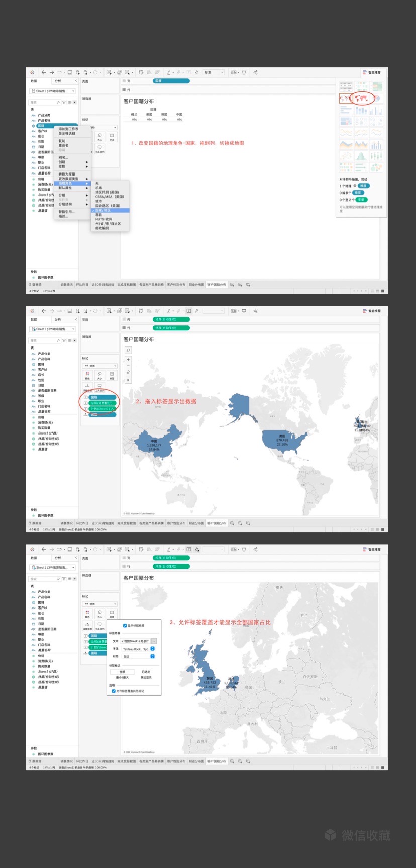Viewport: 416px width, 868px height.
Task: Select 突出显示 under 标签标记
Action: coord(146,677)
